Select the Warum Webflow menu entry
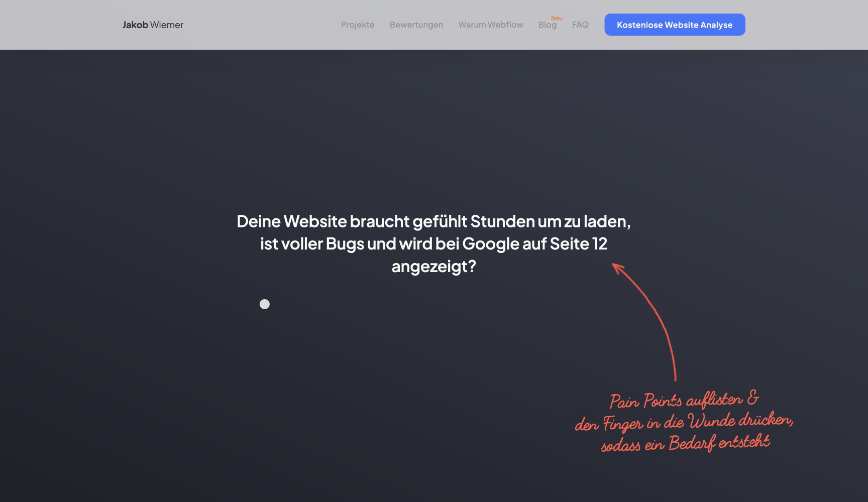The height and width of the screenshot is (502, 868). pyautogui.click(x=490, y=24)
